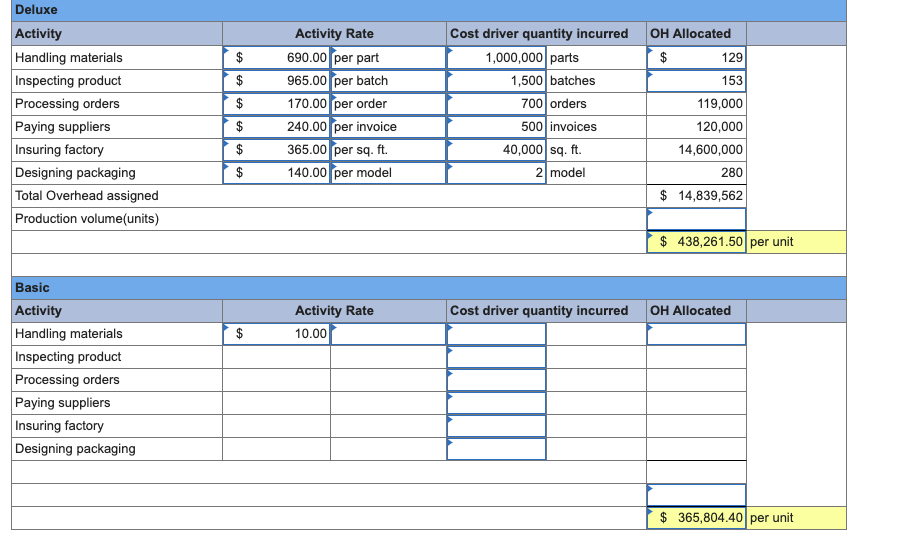Click Basic Handling materials OH Allocated input
This screenshot has height=552, width=907.
(696, 334)
